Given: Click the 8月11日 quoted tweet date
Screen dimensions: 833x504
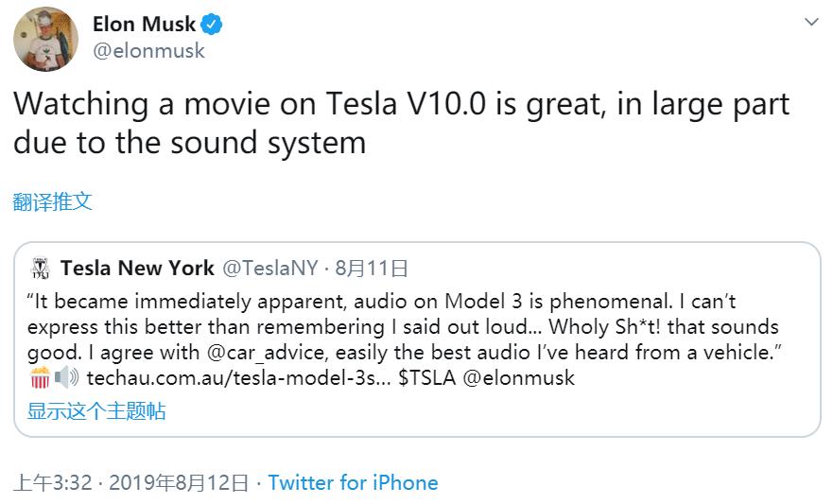Looking at the screenshot, I should tap(373, 269).
